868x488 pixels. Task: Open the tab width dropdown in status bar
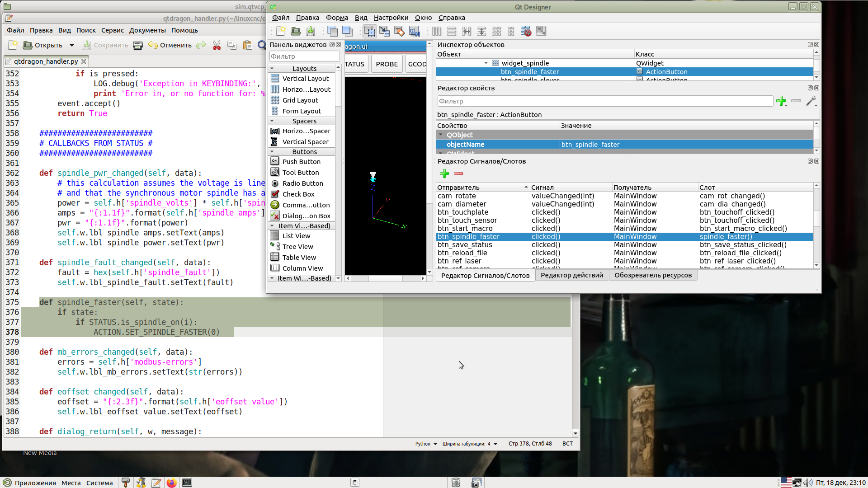(x=470, y=444)
